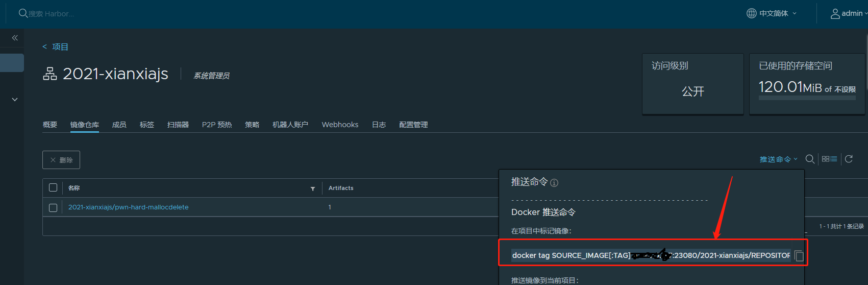Click the 访问级别 公开 access level card
The height and width of the screenshot is (285, 868).
tap(693, 84)
